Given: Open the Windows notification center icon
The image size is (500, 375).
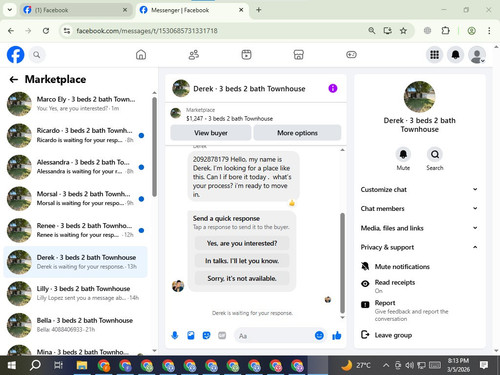Looking at the screenshot, I should click(484, 365).
